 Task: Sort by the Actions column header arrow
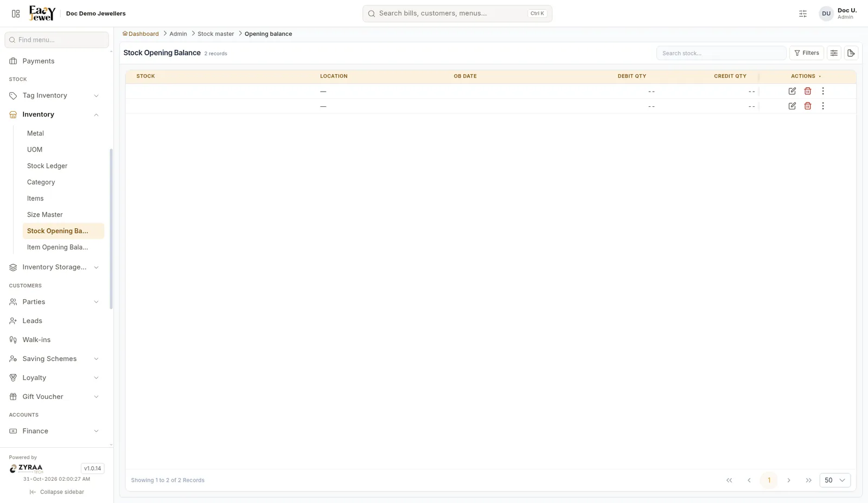click(x=820, y=76)
